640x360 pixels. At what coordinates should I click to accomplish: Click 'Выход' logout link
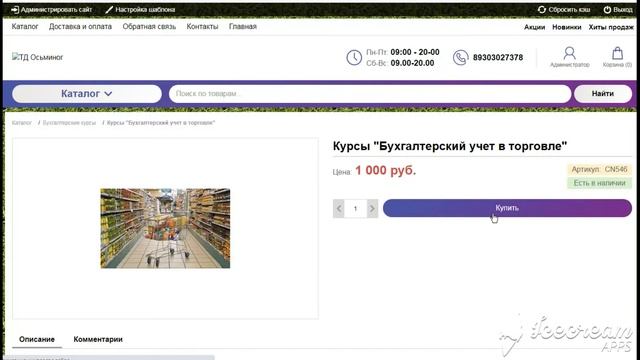pos(623,9)
